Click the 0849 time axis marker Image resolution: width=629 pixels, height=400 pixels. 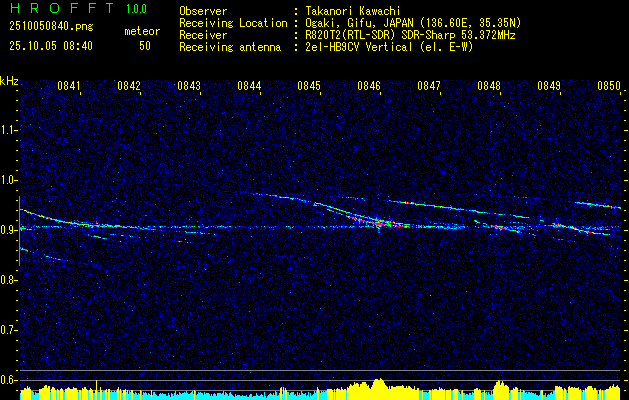[549, 86]
